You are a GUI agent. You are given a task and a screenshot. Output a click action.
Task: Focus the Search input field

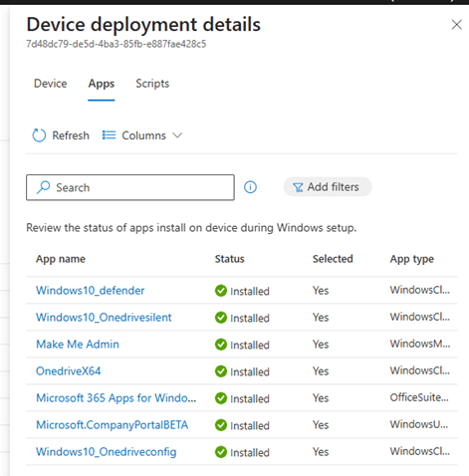pyautogui.click(x=130, y=187)
